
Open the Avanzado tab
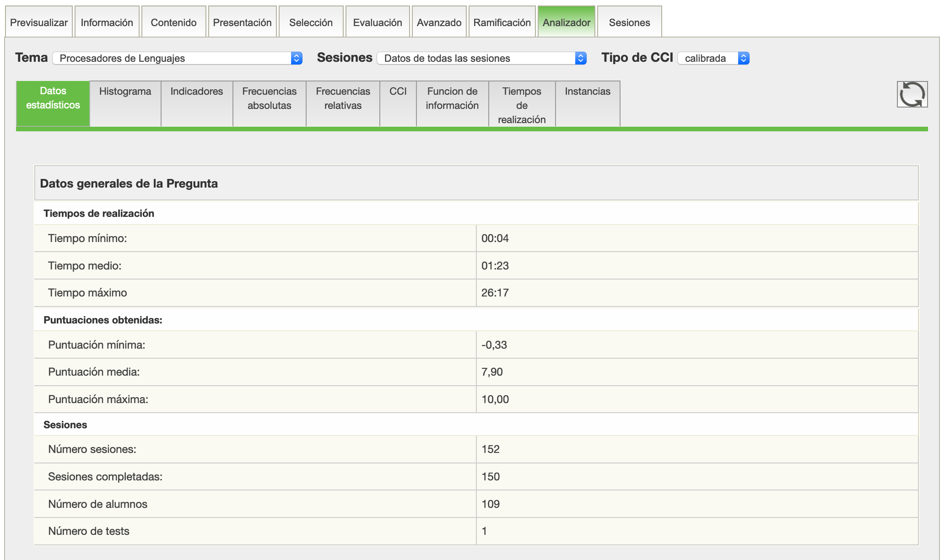point(439,22)
